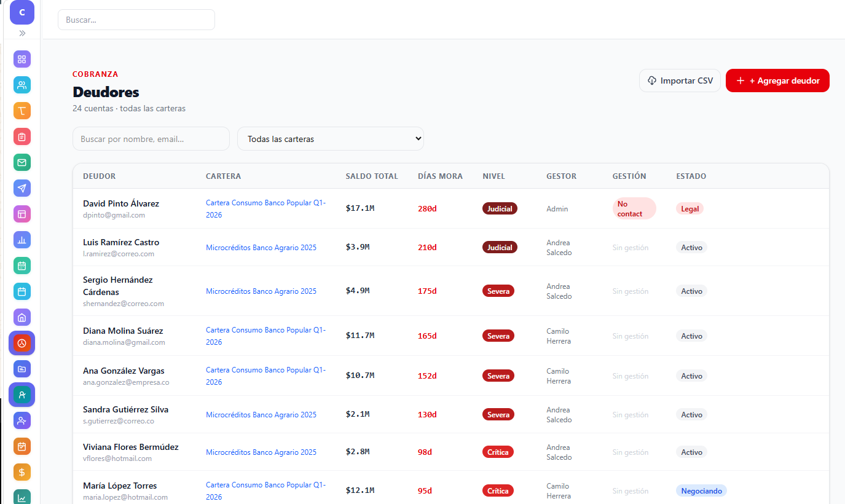
Task: Open the blue users icon in sidebar
Action: (x=22, y=85)
